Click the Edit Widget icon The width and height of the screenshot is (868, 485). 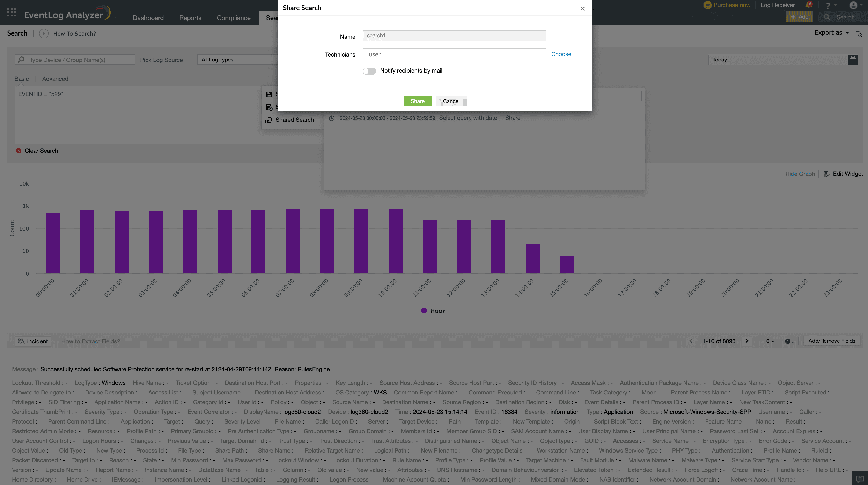[826, 174]
